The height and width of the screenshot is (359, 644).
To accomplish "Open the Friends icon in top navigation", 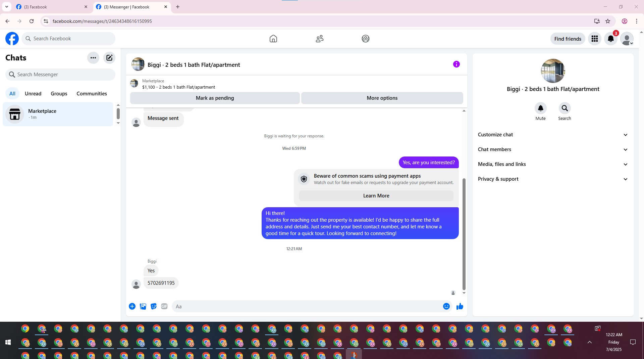I will [x=320, y=39].
